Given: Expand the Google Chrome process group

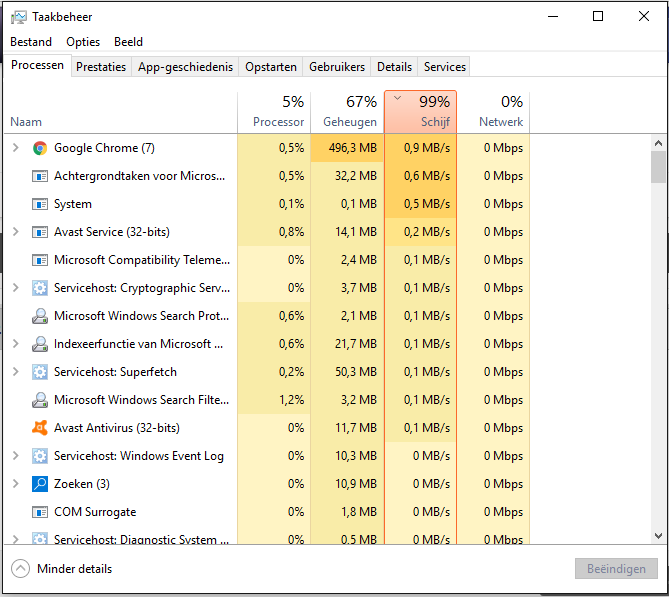Looking at the screenshot, I should 16,148.
